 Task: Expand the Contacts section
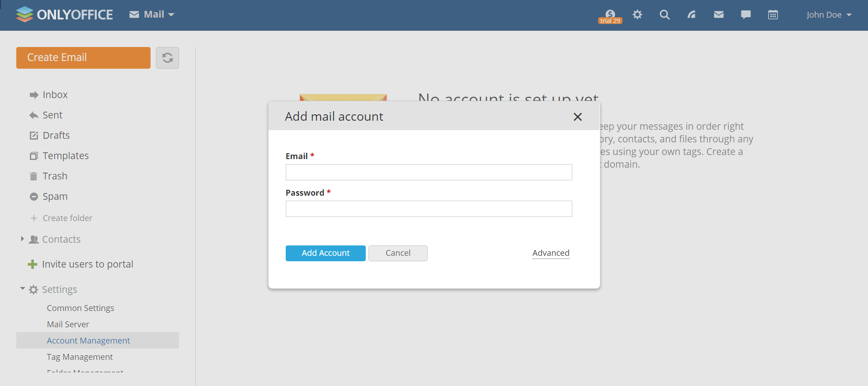point(22,239)
